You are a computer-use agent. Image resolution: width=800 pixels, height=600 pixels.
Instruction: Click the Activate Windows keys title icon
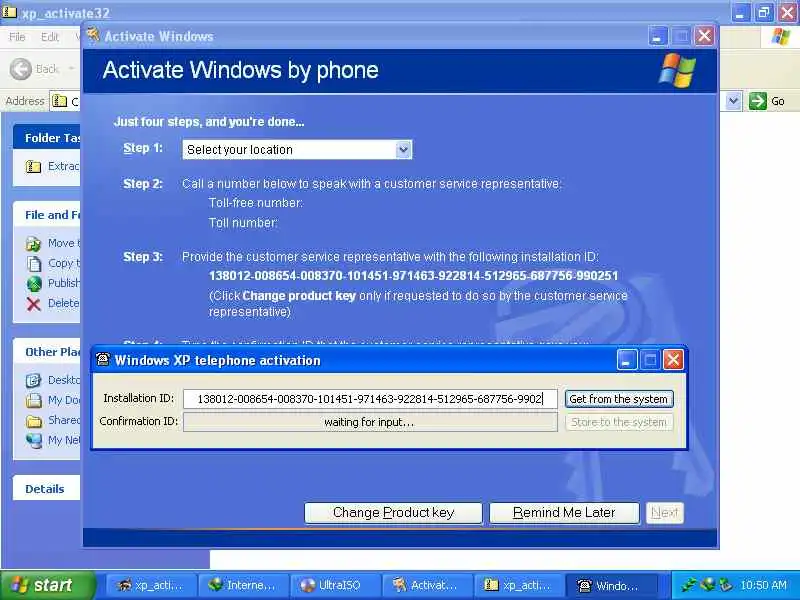click(93, 35)
